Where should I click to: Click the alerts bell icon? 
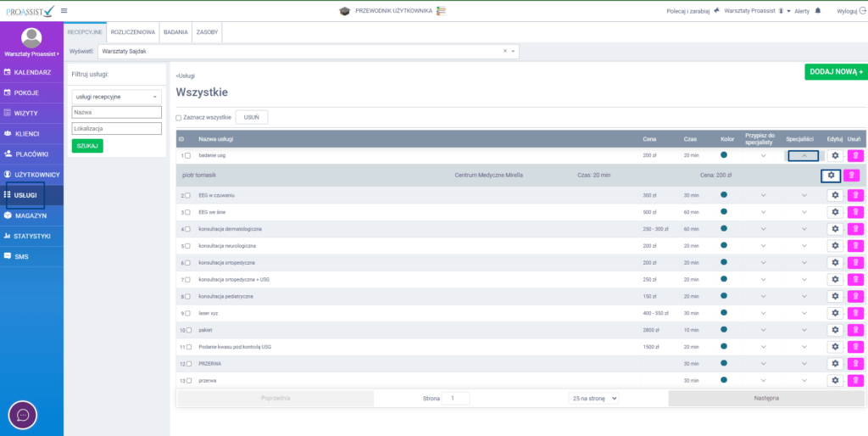tap(818, 11)
